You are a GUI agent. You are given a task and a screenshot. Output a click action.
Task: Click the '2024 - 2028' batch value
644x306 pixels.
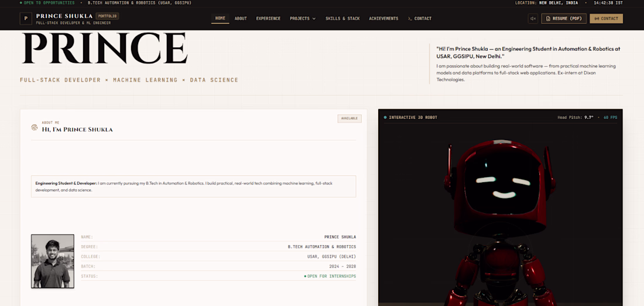pos(342,267)
